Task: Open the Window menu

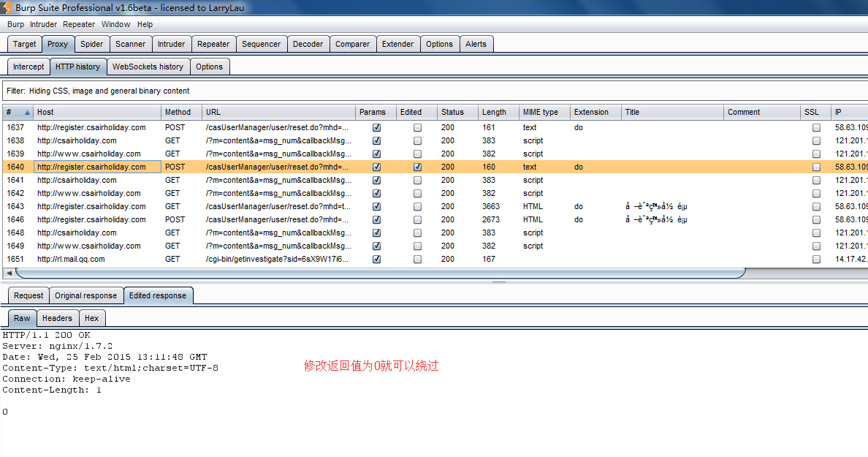Action: [x=115, y=24]
